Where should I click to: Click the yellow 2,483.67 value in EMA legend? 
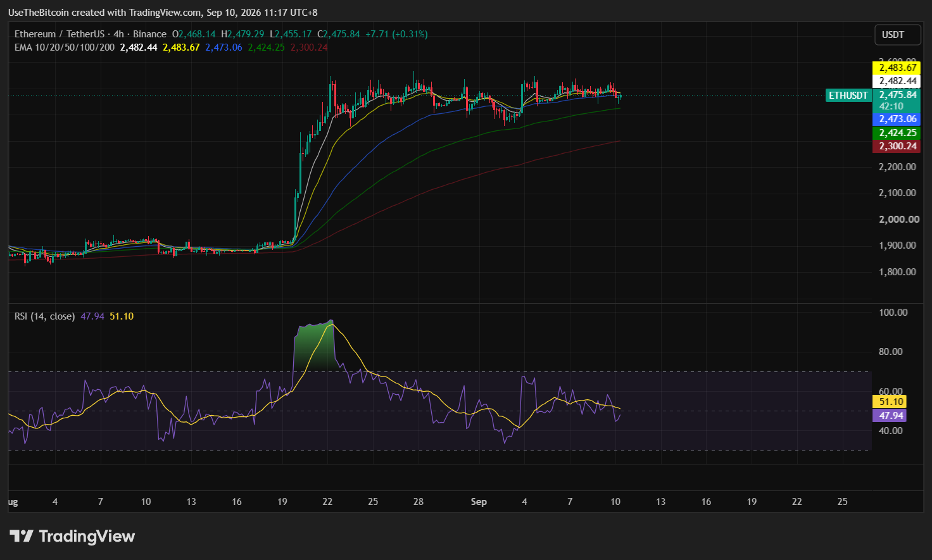pyautogui.click(x=181, y=47)
